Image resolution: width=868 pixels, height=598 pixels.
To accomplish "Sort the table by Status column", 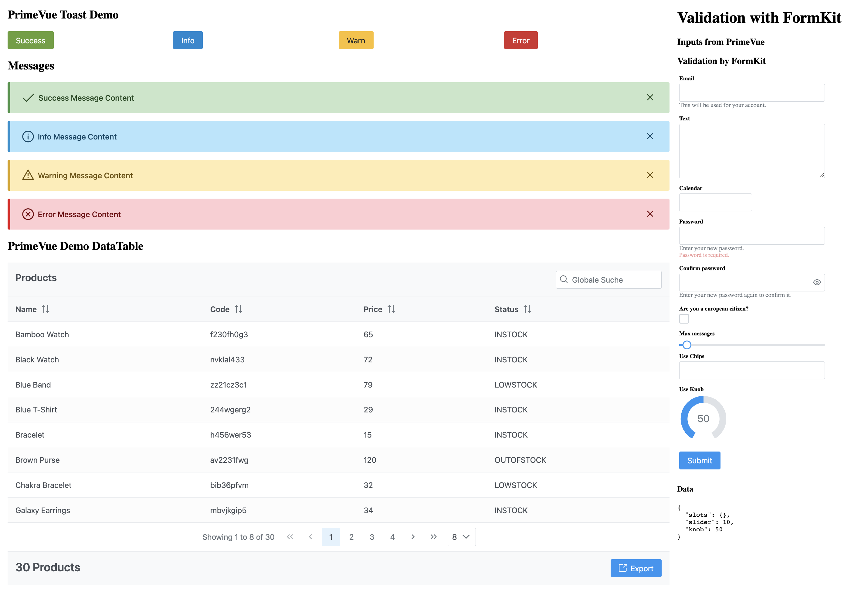I will tap(527, 309).
